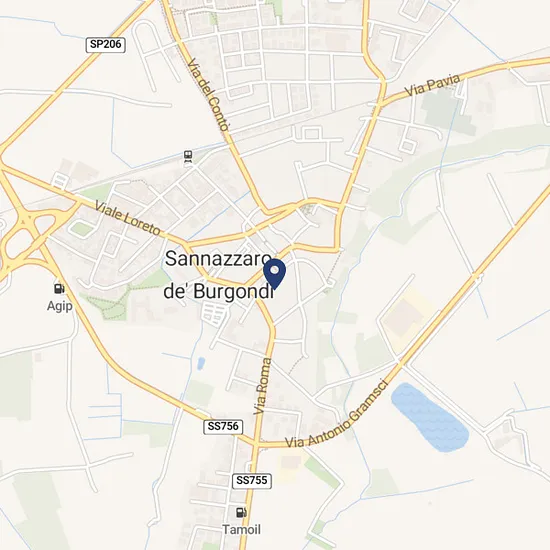
Task: Click the Tamoil fuel pump icon
Action: (x=241, y=512)
